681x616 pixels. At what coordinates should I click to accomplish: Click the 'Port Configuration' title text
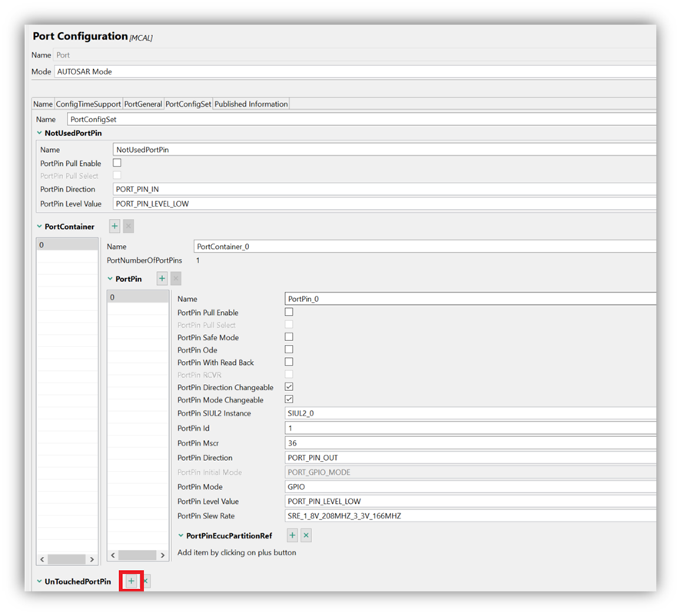coord(81,36)
